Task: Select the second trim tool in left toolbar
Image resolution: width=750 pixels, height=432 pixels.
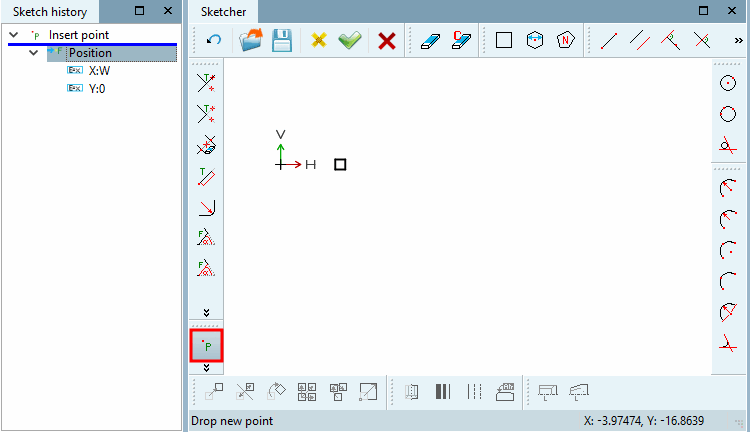Action: click(206, 114)
